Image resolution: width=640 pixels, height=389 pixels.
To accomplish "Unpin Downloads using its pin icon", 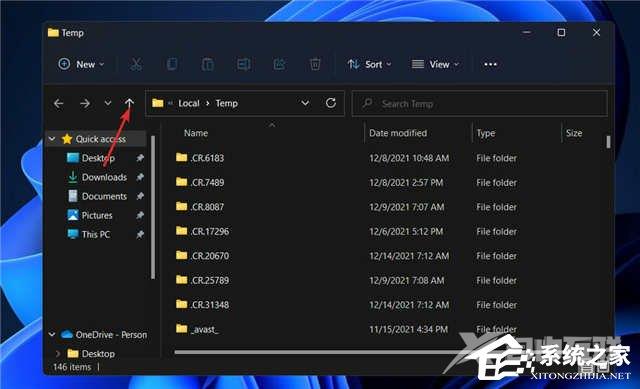I will pyautogui.click(x=140, y=177).
